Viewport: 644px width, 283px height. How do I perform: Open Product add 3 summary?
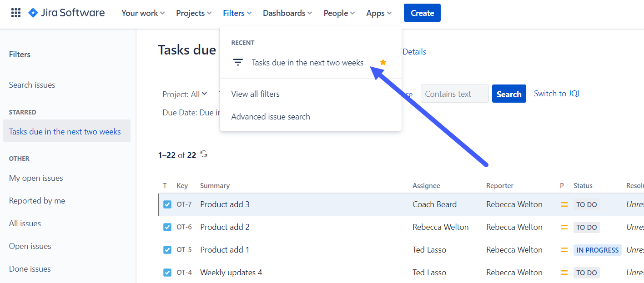click(x=225, y=204)
